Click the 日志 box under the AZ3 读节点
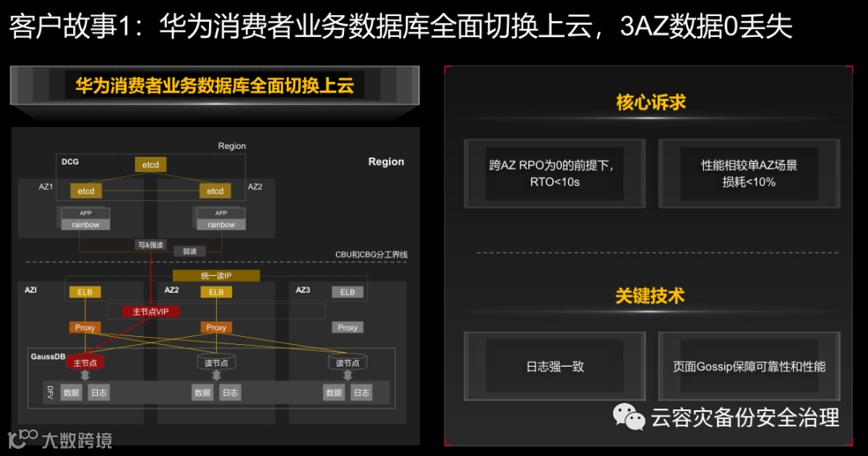Image resolution: width=868 pixels, height=456 pixels. pyautogui.click(x=361, y=392)
